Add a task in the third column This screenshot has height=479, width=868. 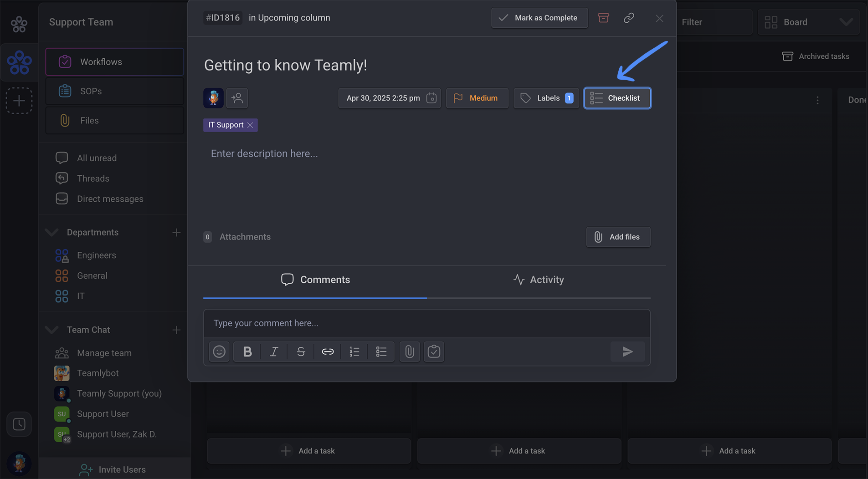729,451
